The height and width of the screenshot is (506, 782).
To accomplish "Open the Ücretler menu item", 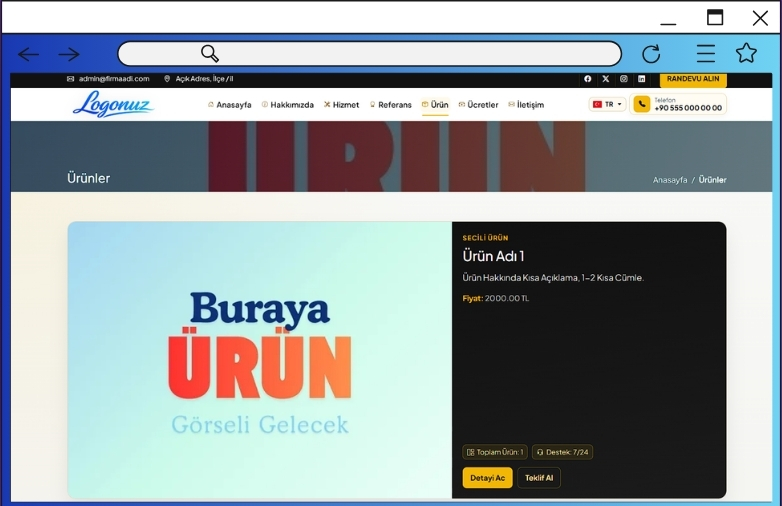I will [478, 105].
